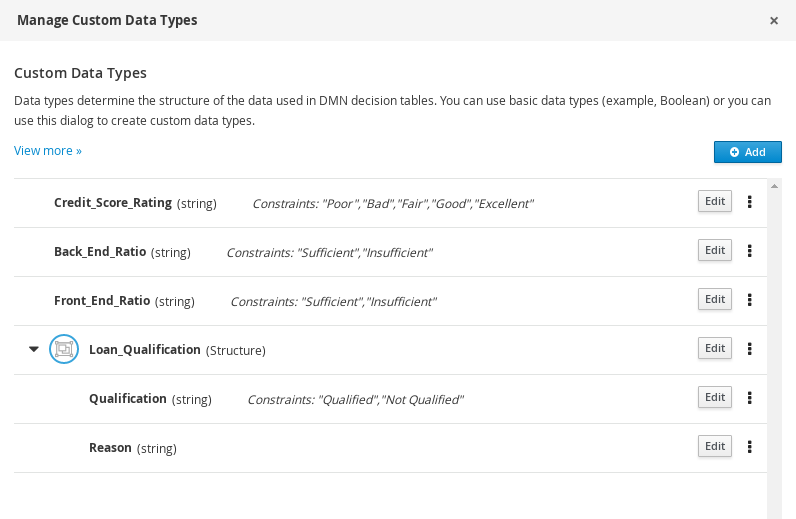Viewport: 796px width, 519px height.
Task: Edit the Front_End_Ratio data type
Action: [714, 299]
